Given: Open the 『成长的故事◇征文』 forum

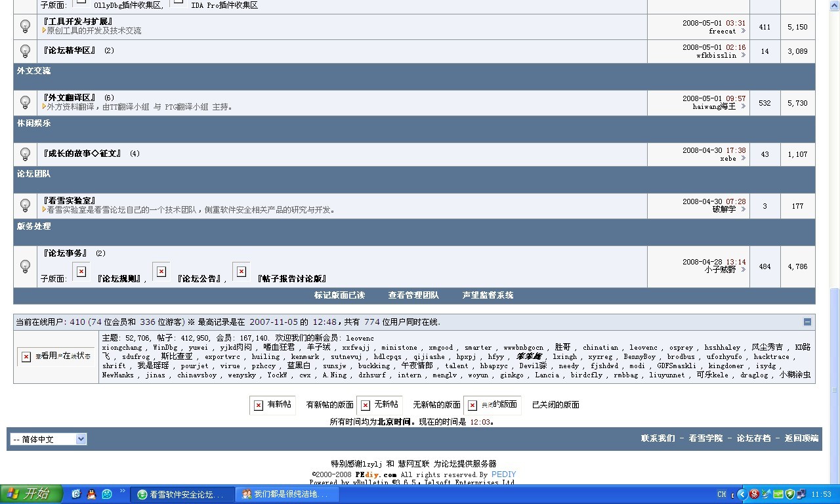Looking at the screenshot, I should click(x=82, y=154).
